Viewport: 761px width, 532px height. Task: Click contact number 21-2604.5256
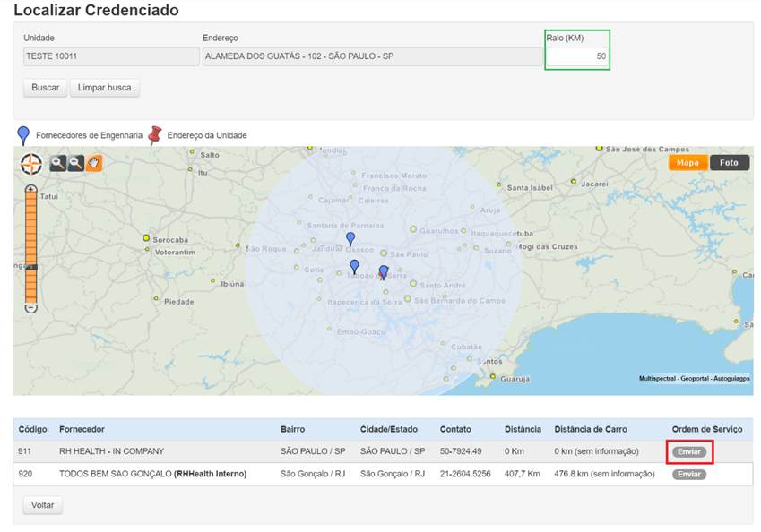click(x=465, y=474)
